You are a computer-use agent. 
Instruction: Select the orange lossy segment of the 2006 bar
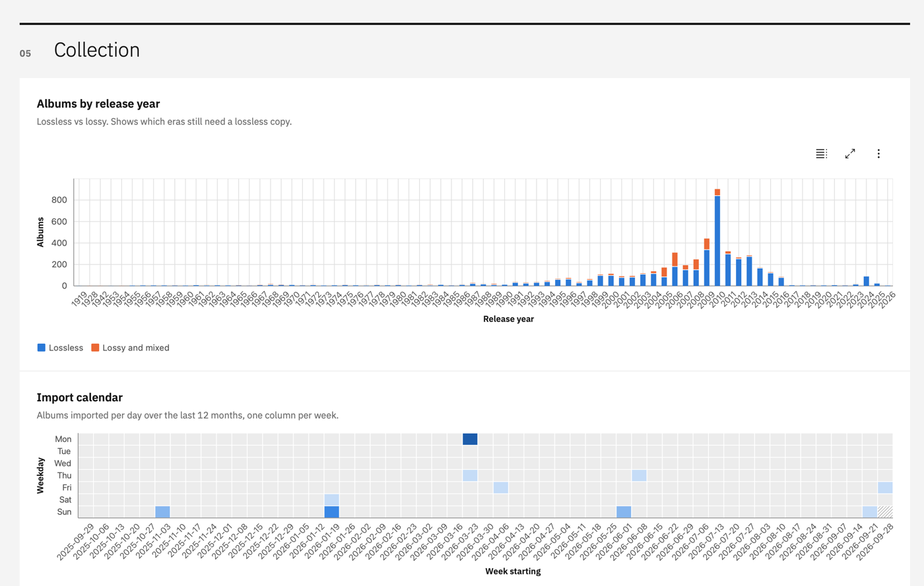675,259
